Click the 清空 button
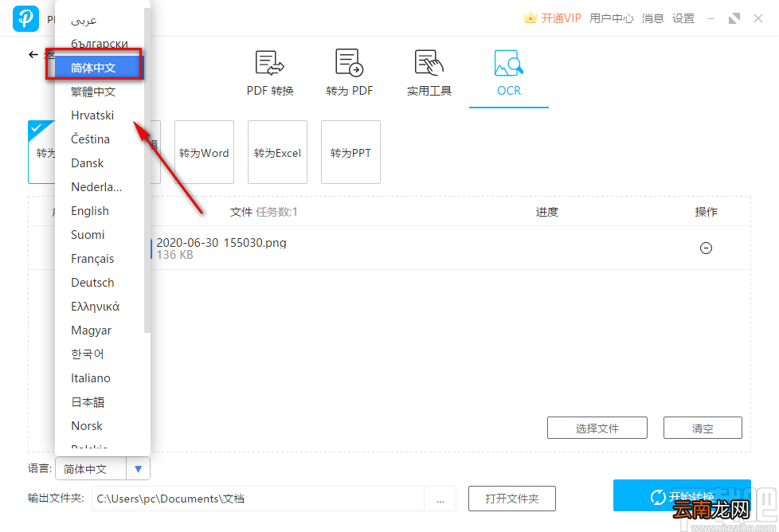 pyautogui.click(x=703, y=428)
